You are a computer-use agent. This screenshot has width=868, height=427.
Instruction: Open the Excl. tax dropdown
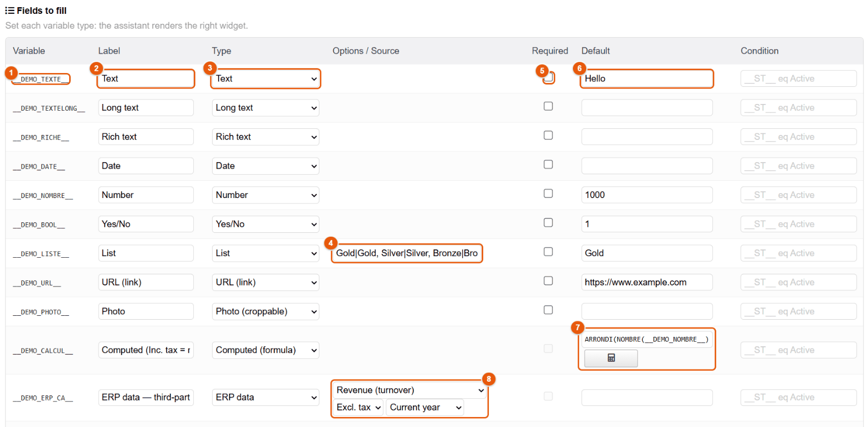click(358, 408)
